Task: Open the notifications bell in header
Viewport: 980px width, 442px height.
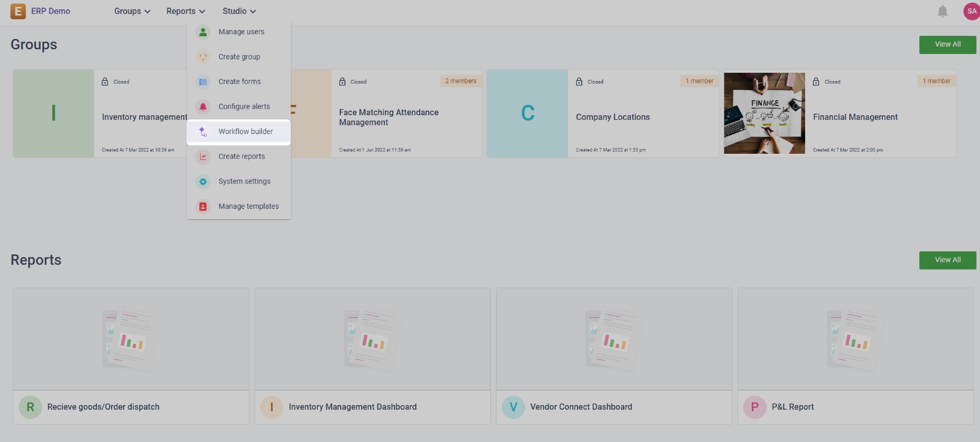Action: pos(942,12)
